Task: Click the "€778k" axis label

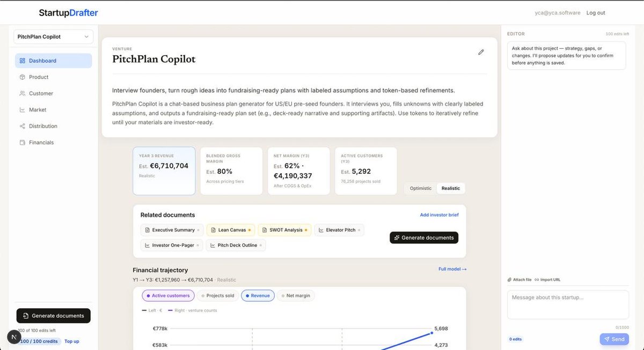Action: [x=160, y=328]
